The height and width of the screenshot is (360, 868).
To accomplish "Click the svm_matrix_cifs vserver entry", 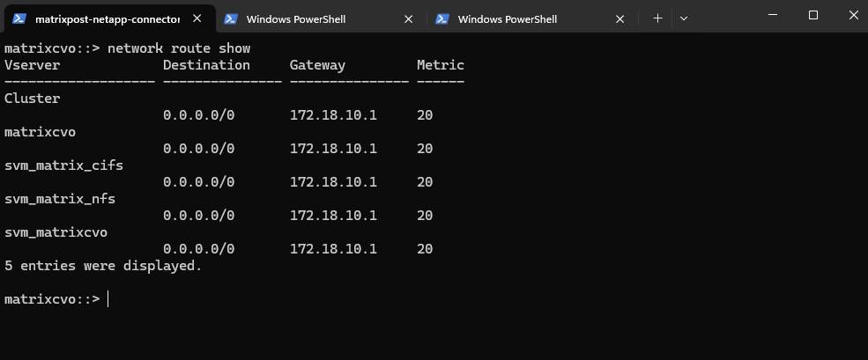I will [63, 165].
